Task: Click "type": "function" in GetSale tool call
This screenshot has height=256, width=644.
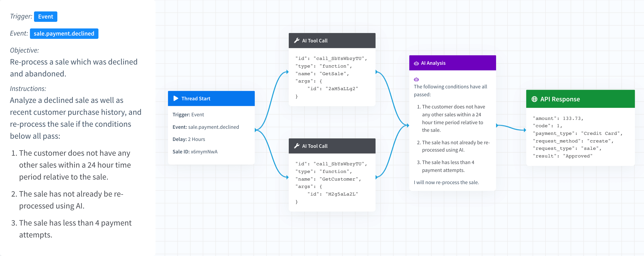Action: (324, 66)
